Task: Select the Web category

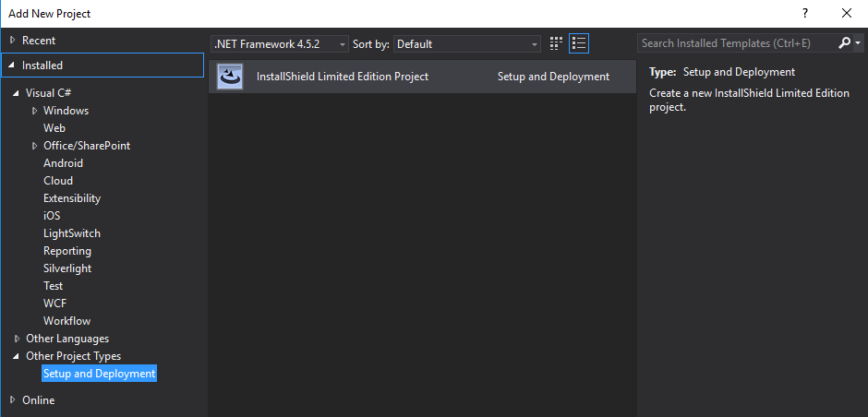Action: [54, 127]
